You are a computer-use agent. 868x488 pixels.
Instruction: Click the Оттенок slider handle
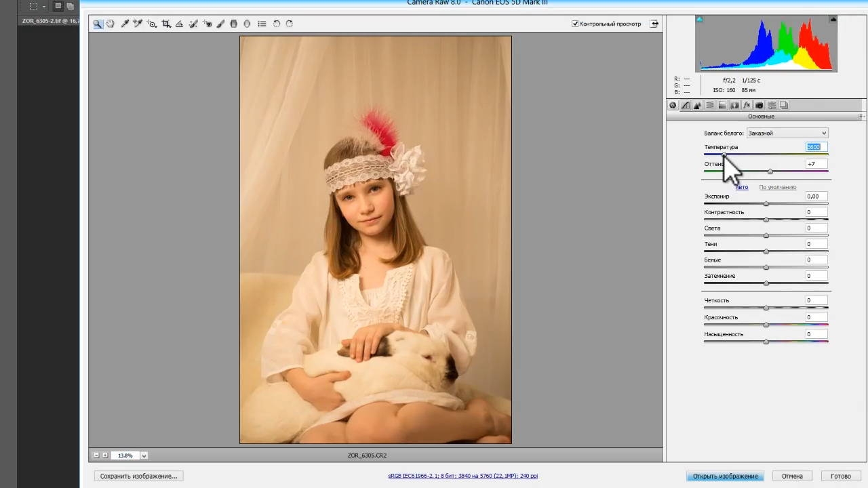click(770, 171)
